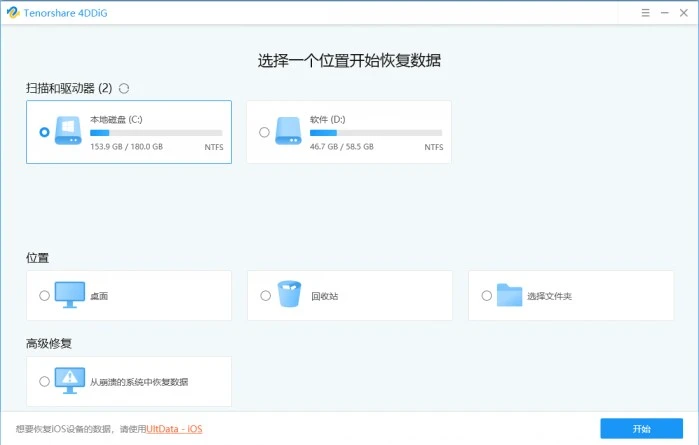Click the 选择文件夹 folder icon
The width and height of the screenshot is (699, 445).
tap(510, 295)
